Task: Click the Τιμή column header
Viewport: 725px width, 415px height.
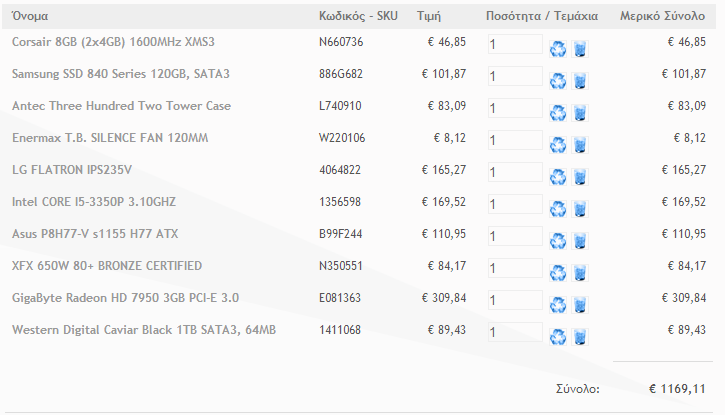Action: point(429,16)
